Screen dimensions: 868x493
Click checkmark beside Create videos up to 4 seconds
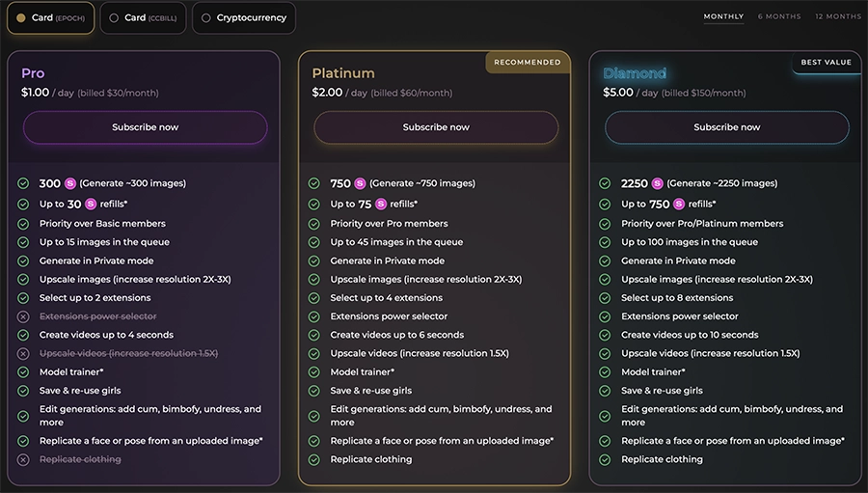tap(23, 335)
